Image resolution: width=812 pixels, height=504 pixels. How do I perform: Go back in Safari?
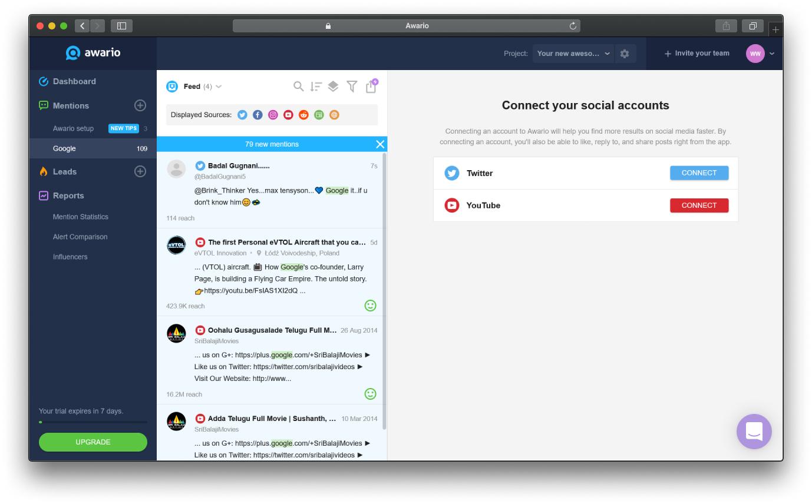[x=82, y=26]
